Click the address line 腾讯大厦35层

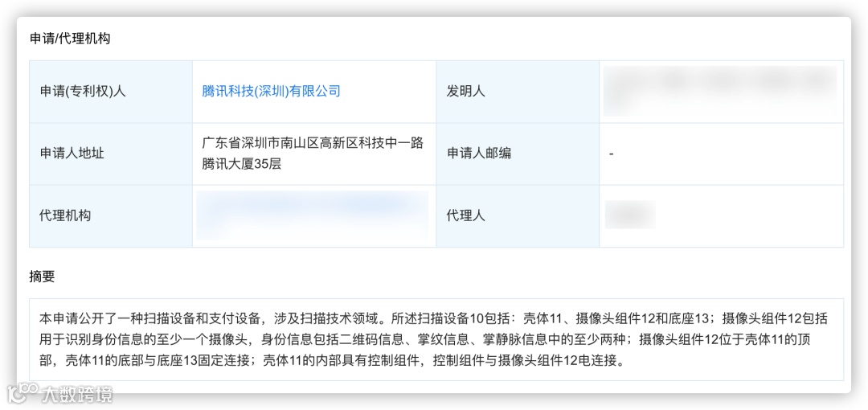[242, 164]
